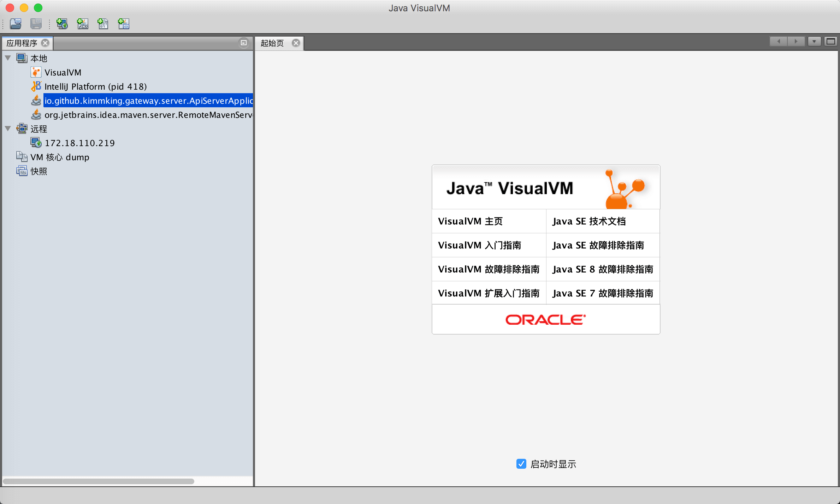Image resolution: width=840 pixels, height=504 pixels.
Task: Open the document list dropdown arrow
Action: (814, 42)
